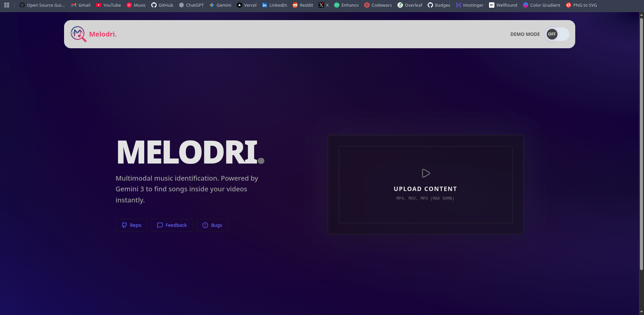Open the Vercel bookmark
The height and width of the screenshot is (315, 644).
pos(247,5)
